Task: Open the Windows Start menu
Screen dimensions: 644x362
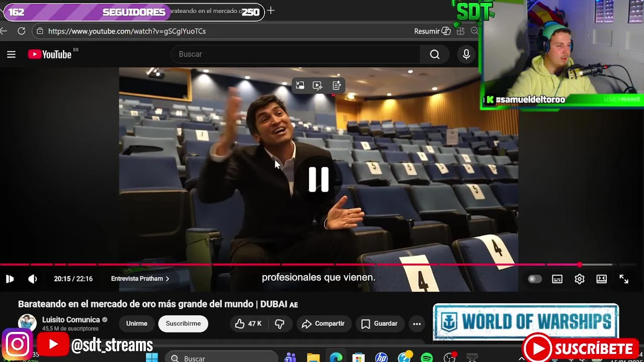Action: tap(151, 358)
